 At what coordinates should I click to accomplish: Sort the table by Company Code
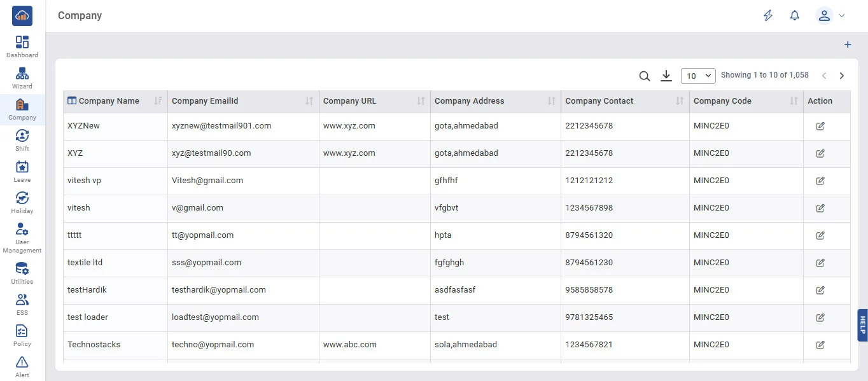click(794, 101)
